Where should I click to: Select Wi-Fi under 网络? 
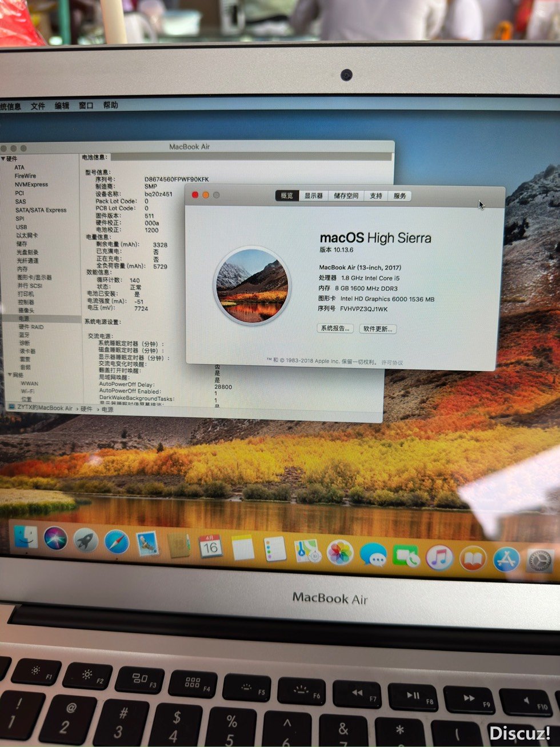27,392
